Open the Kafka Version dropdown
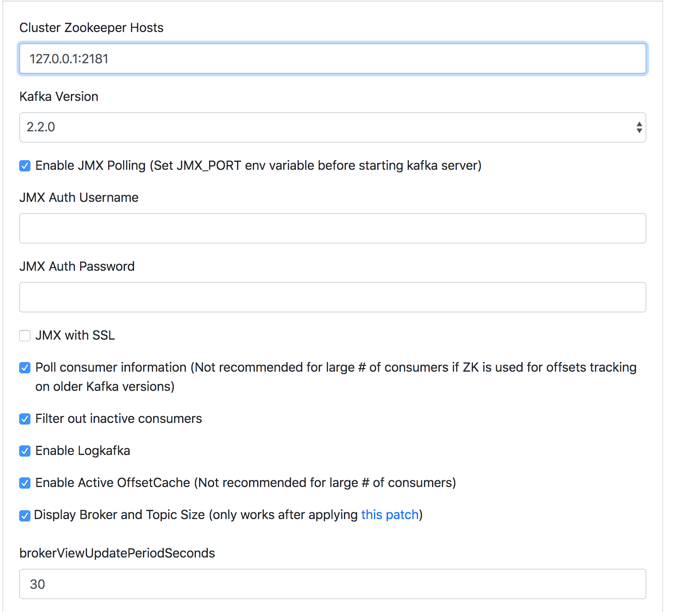This screenshot has height=612, width=700. click(x=332, y=127)
